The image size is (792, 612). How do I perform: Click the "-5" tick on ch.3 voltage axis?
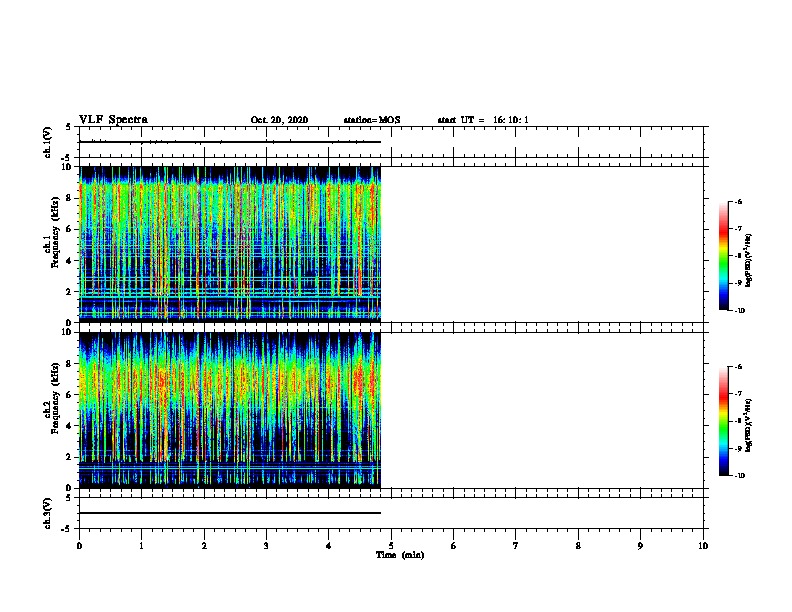click(67, 529)
